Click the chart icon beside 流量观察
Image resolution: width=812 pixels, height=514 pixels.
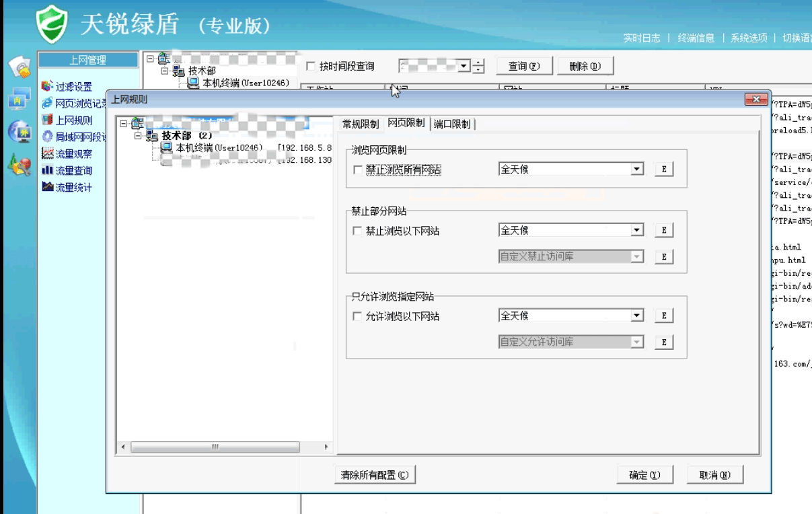coord(46,153)
